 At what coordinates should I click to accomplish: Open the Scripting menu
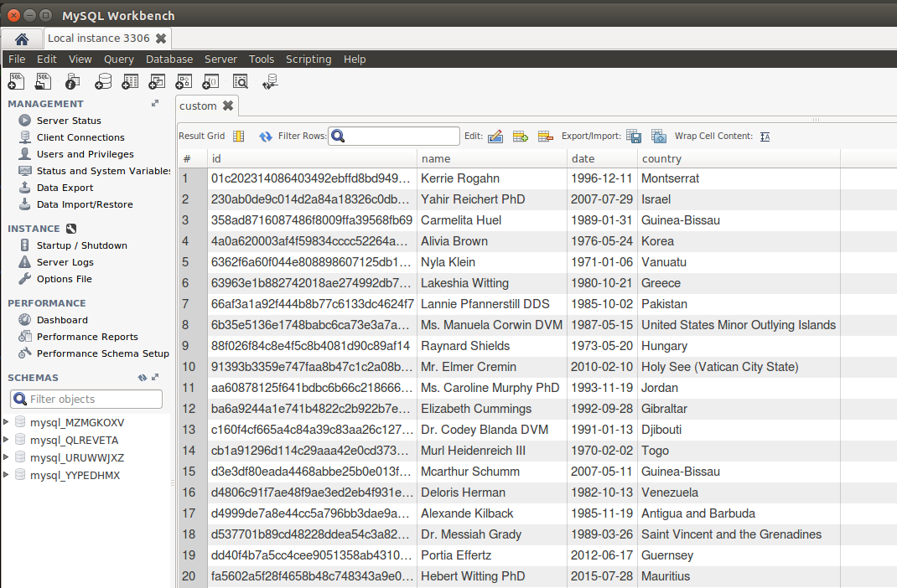(309, 59)
